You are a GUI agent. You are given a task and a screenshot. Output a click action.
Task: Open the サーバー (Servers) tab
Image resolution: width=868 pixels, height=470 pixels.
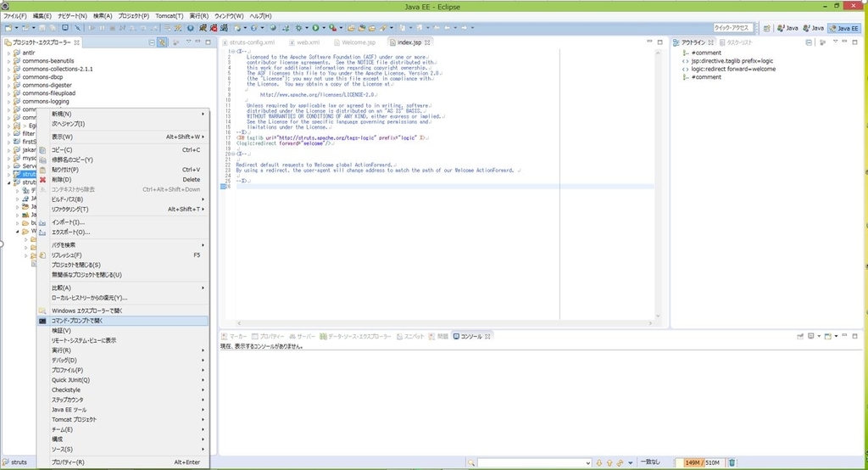point(303,337)
